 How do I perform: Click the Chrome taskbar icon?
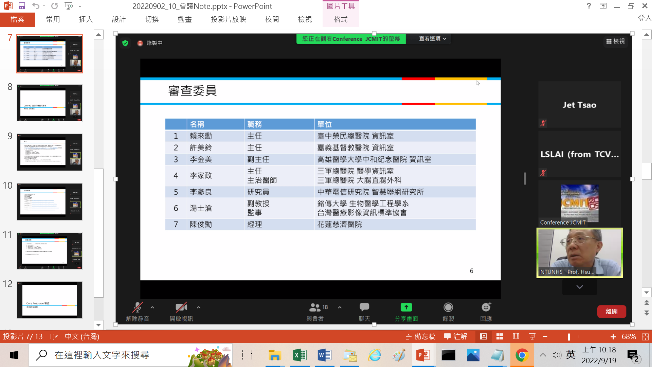click(522, 355)
